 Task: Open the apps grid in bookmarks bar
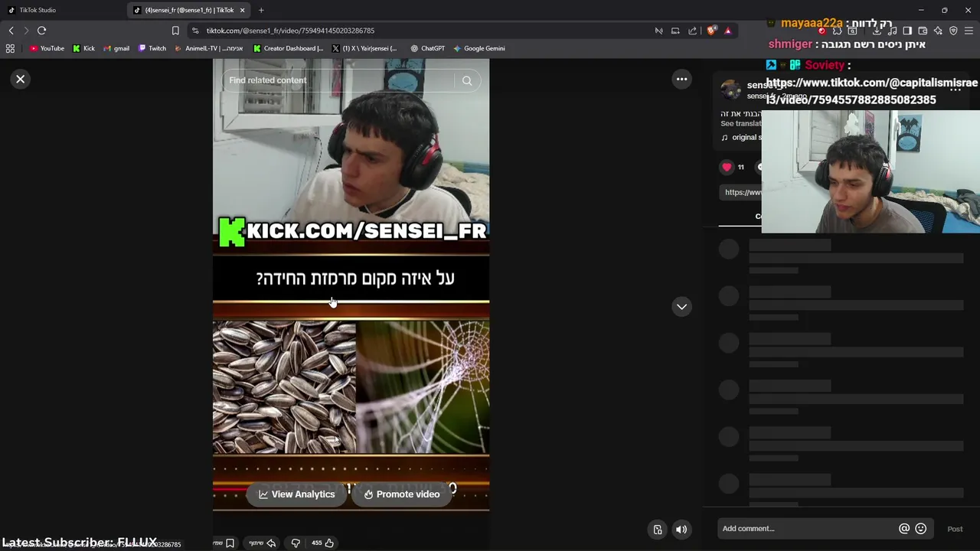10,48
